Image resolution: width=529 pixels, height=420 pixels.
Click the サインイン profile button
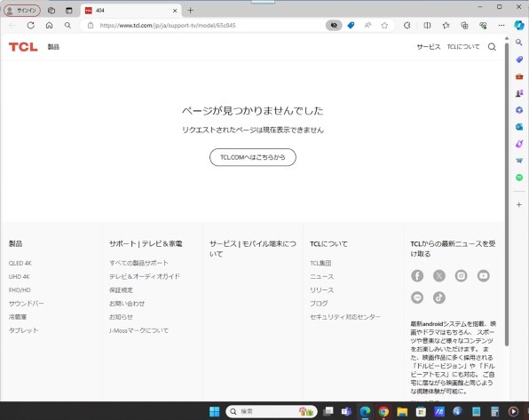point(22,11)
